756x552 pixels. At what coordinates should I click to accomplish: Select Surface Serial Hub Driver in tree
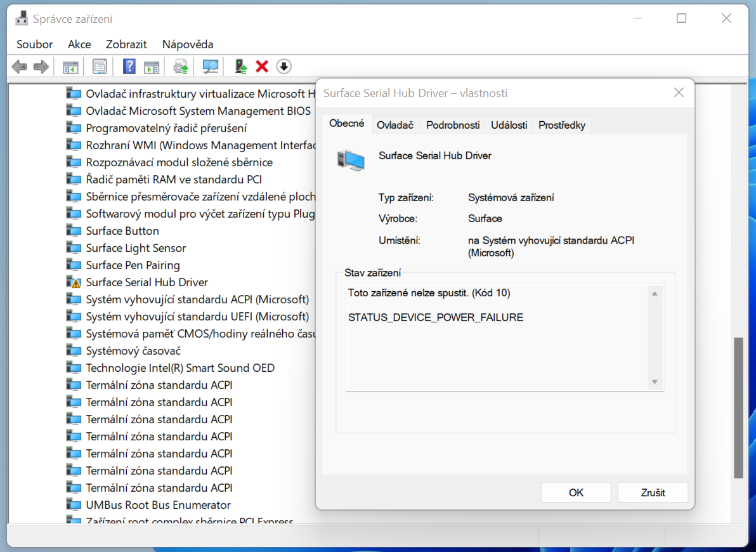point(147,282)
